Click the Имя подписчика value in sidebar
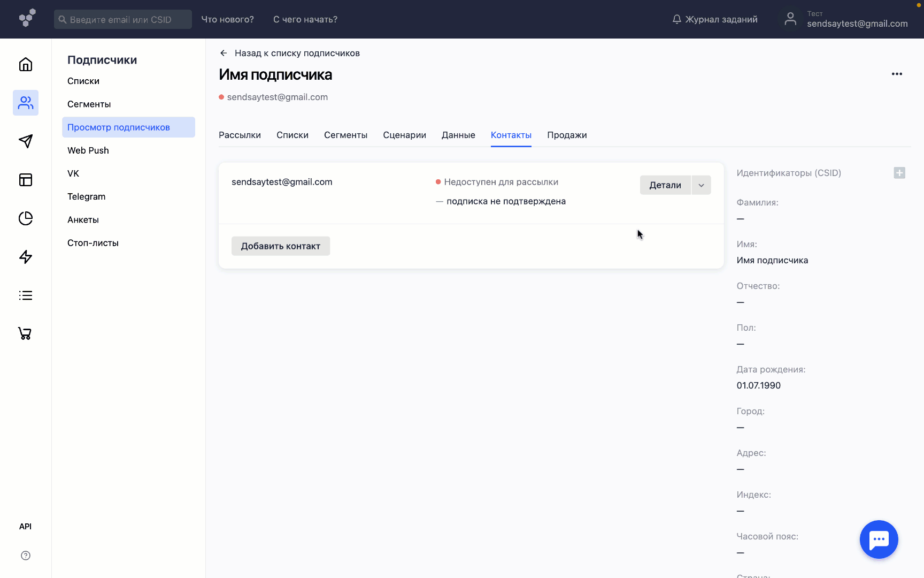924x578 pixels. tap(772, 260)
